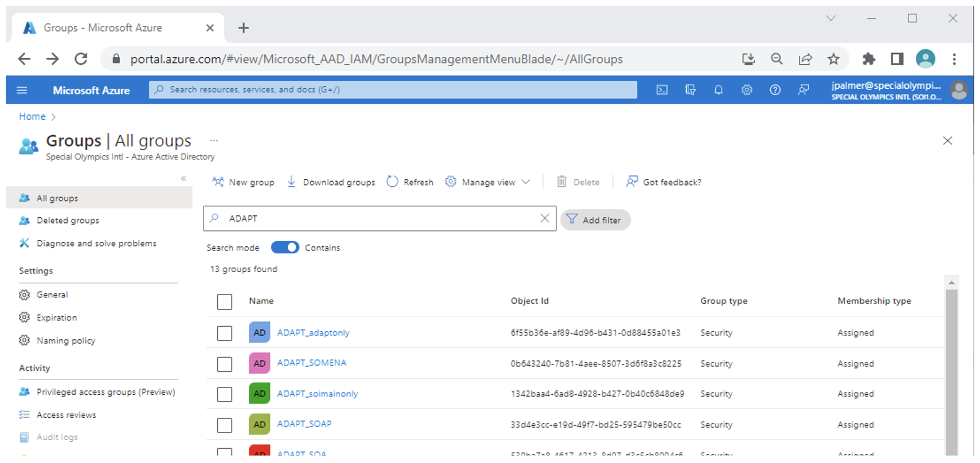The width and height of the screenshot is (980, 463).
Task: Close the Groups - Microsoft Azure tab
Action: [210, 28]
